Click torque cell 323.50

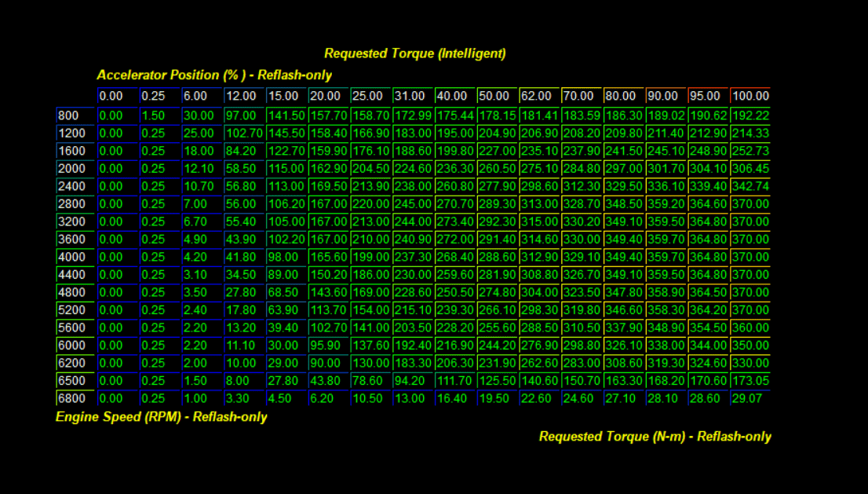[582, 292]
